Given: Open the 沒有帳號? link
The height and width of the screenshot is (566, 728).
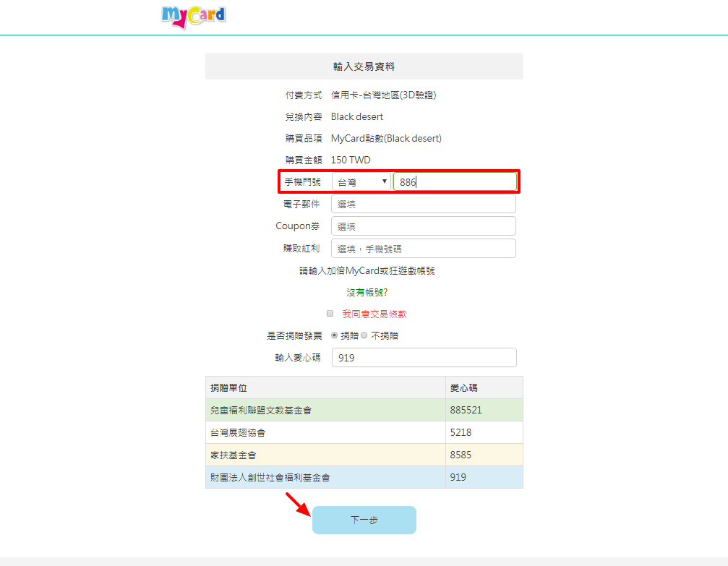Looking at the screenshot, I should pos(367,293).
